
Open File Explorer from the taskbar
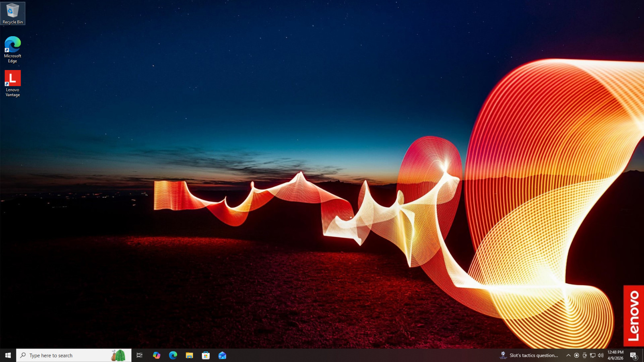tap(189, 355)
